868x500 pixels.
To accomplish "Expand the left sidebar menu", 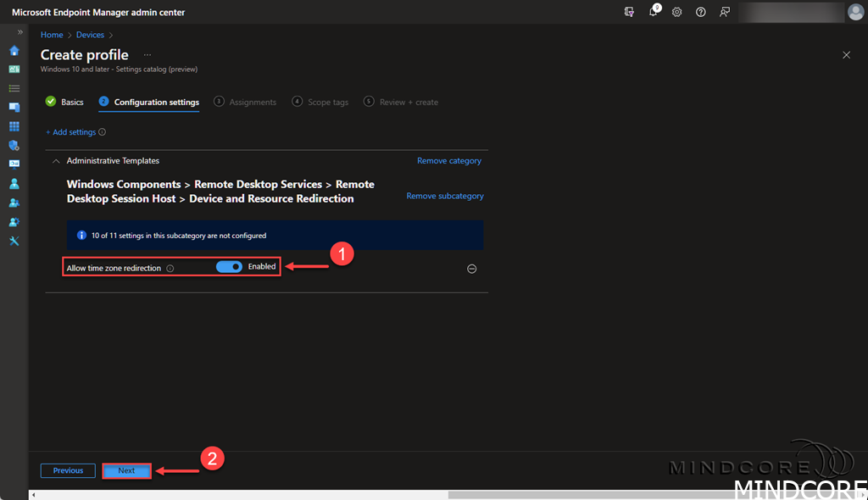I will (20, 31).
